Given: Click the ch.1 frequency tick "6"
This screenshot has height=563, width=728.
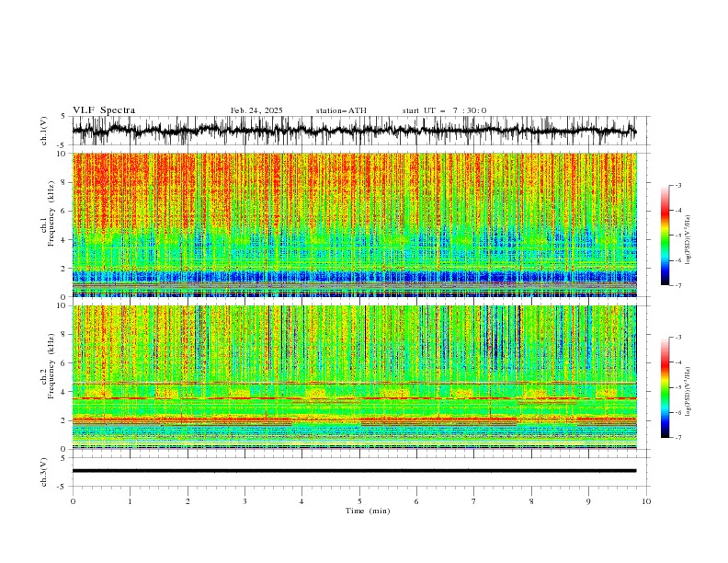Looking at the screenshot, I should click(65, 211).
